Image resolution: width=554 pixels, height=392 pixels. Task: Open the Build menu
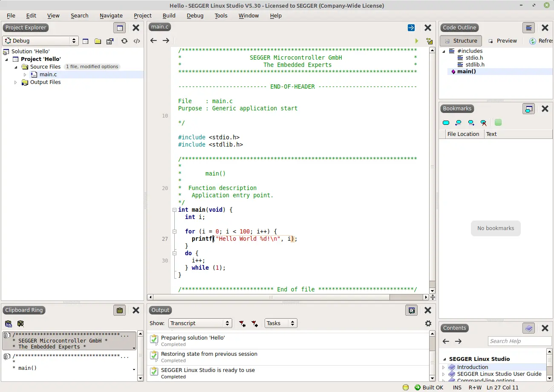pyautogui.click(x=169, y=16)
